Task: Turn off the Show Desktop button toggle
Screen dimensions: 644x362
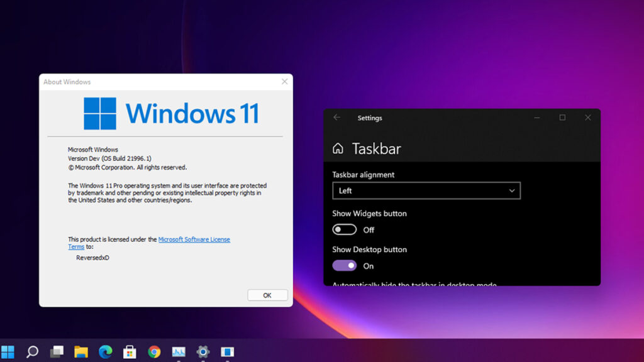Action: 344,265
